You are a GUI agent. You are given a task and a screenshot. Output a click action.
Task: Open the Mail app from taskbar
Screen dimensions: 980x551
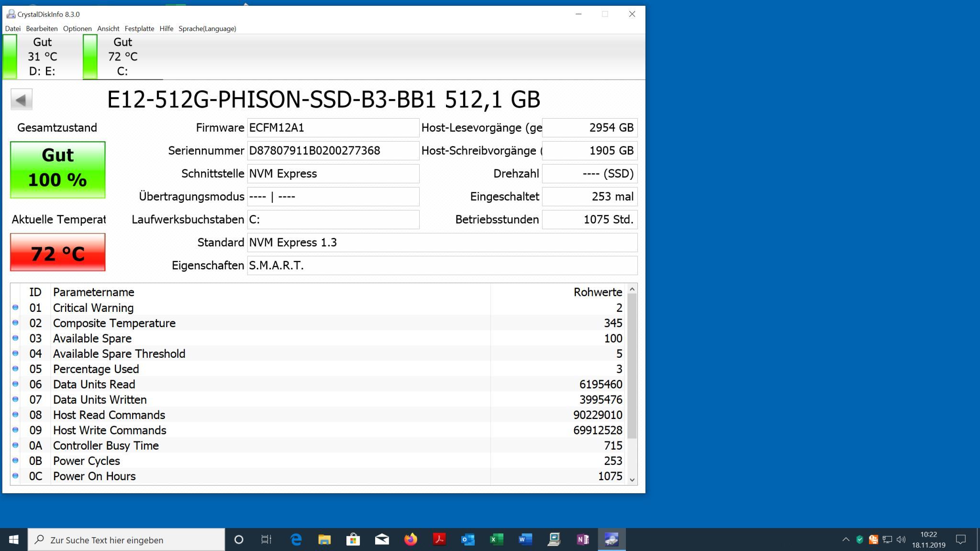[x=382, y=540]
